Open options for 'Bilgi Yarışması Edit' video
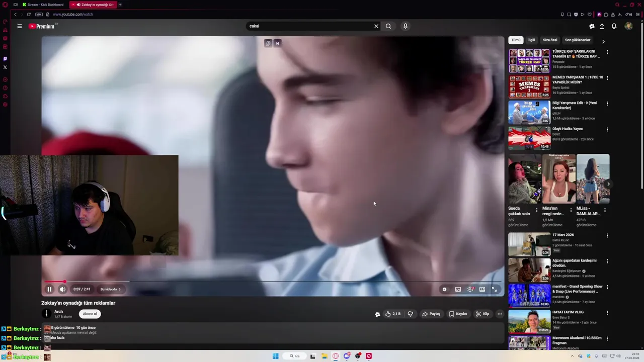 [x=607, y=104]
